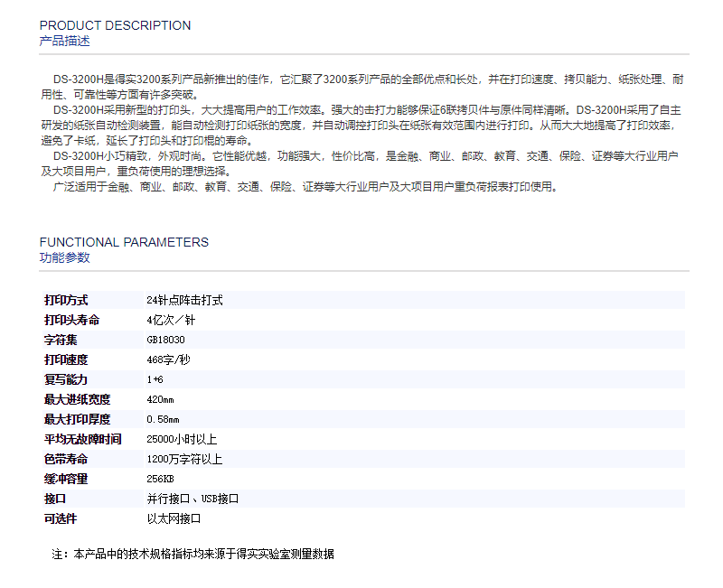Click the value 1200万字符以上
The height and width of the screenshot is (588, 723).
(x=184, y=459)
